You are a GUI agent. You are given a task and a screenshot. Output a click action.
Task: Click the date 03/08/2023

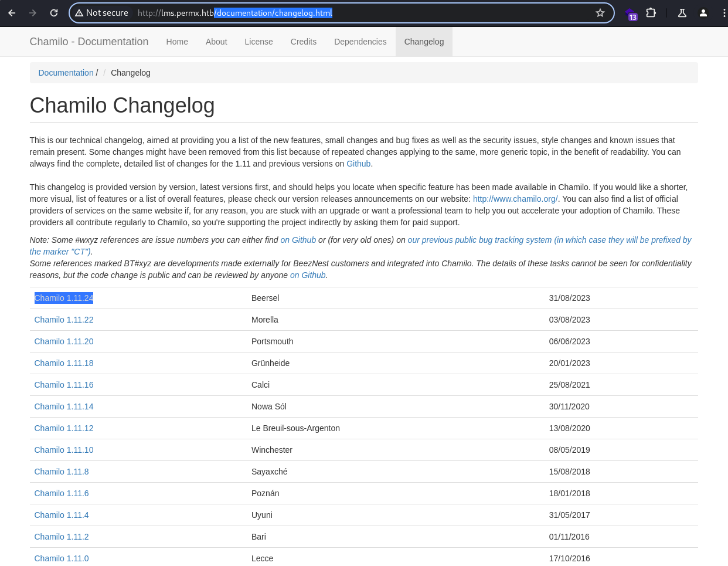click(570, 320)
